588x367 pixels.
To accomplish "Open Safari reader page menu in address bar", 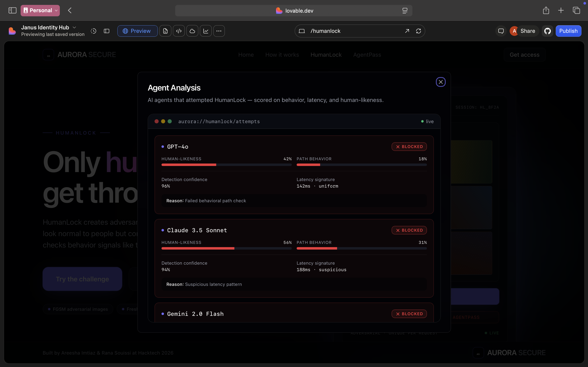I will [405, 11].
